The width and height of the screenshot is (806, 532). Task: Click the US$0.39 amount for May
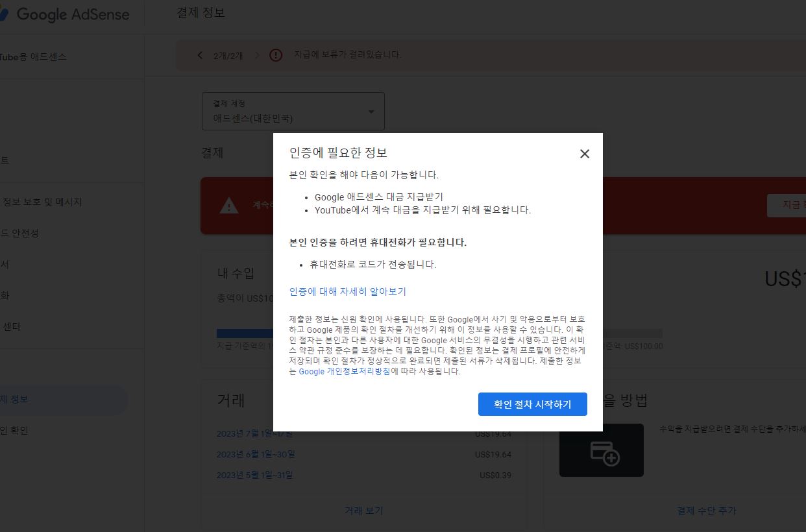point(495,475)
